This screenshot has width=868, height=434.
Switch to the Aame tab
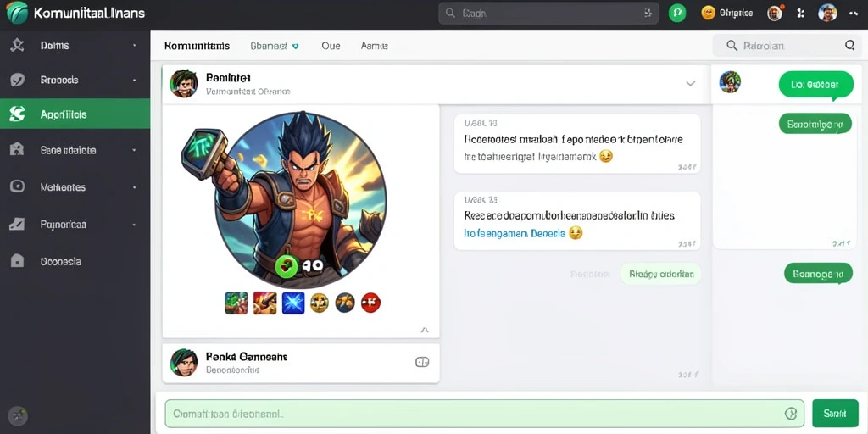[x=374, y=46]
